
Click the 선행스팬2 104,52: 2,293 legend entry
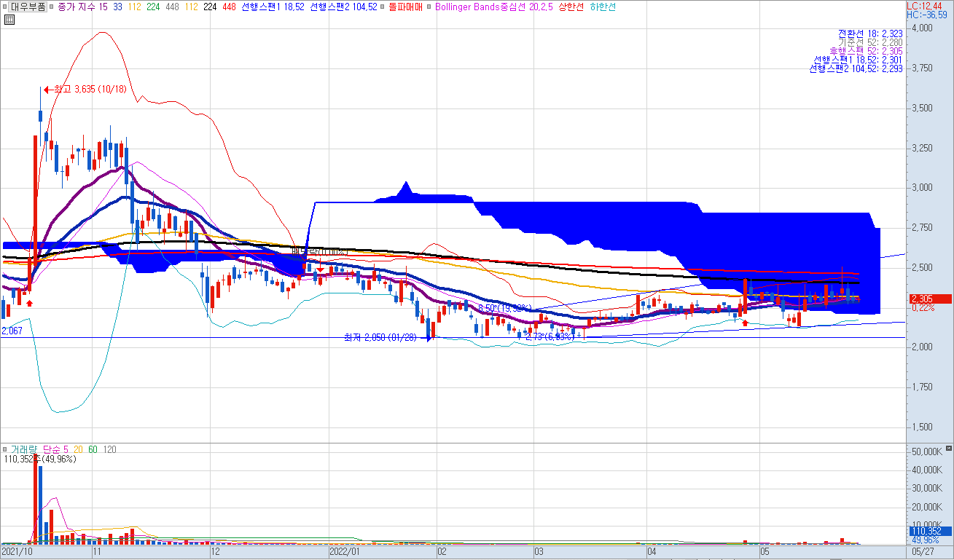(856, 68)
